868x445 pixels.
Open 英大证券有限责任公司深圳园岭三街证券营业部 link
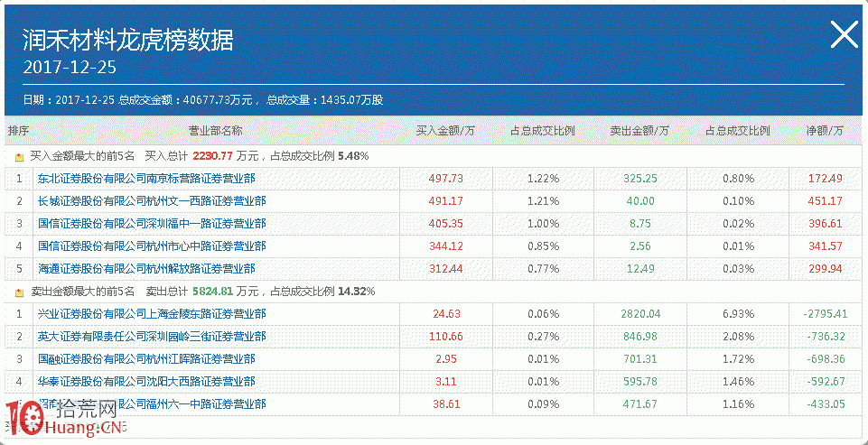pos(152,337)
